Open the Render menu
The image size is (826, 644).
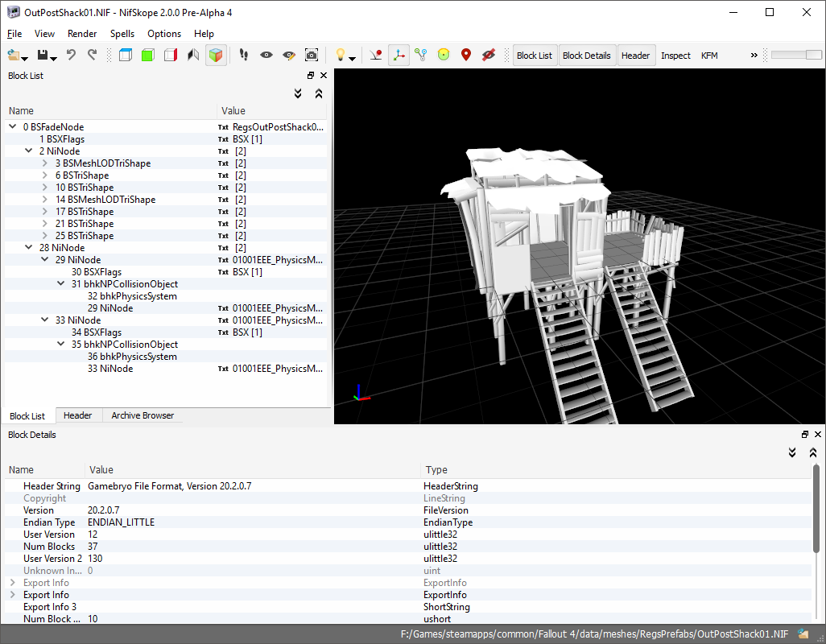click(82, 34)
